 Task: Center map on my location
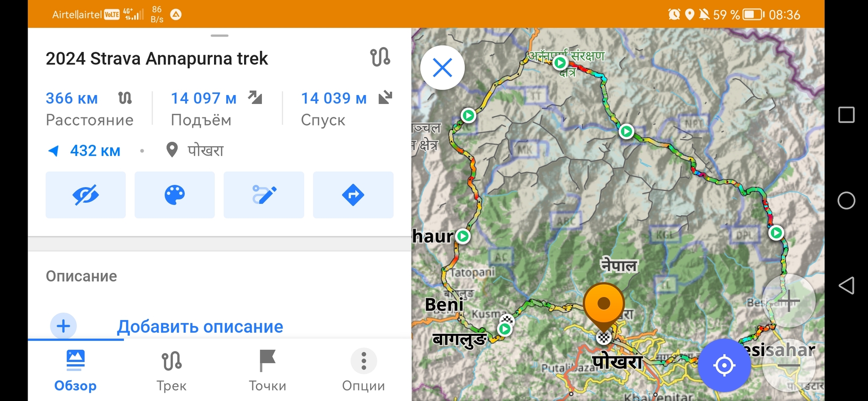724,365
